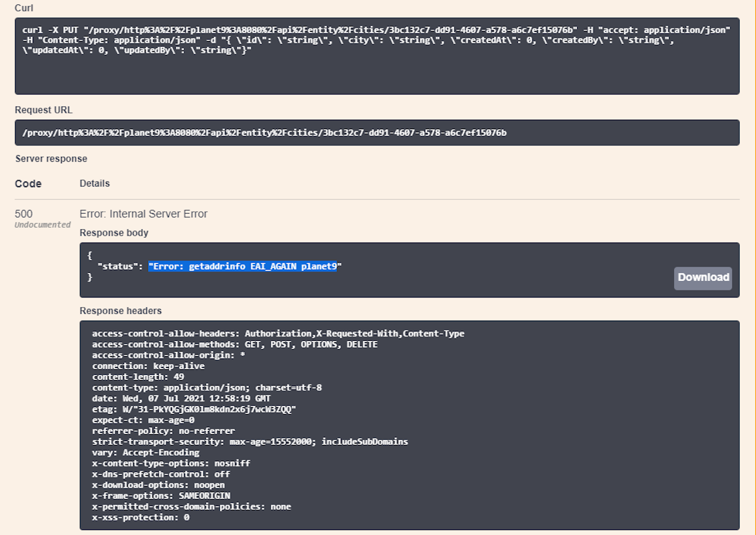Click the 500 status code
Screen dimensions: 756x535
24,214
